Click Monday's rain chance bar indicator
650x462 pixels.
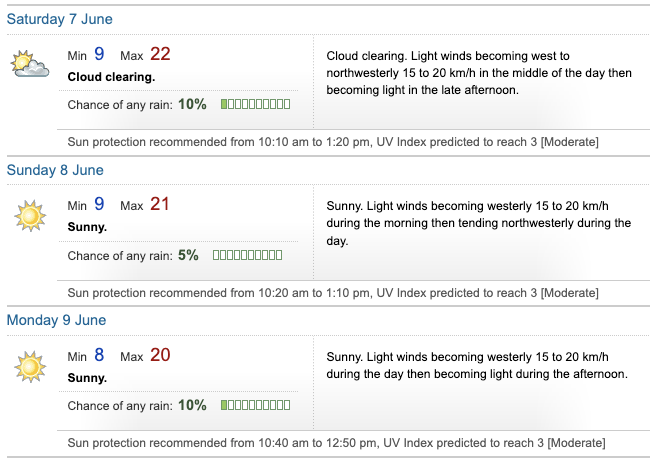point(255,405)
